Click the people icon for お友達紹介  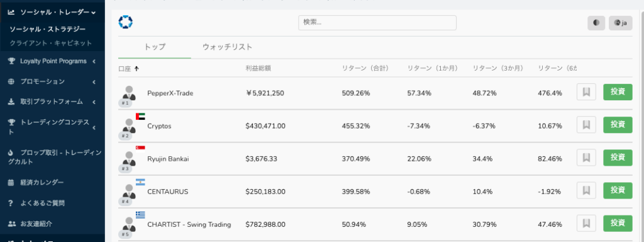[12, 224]
